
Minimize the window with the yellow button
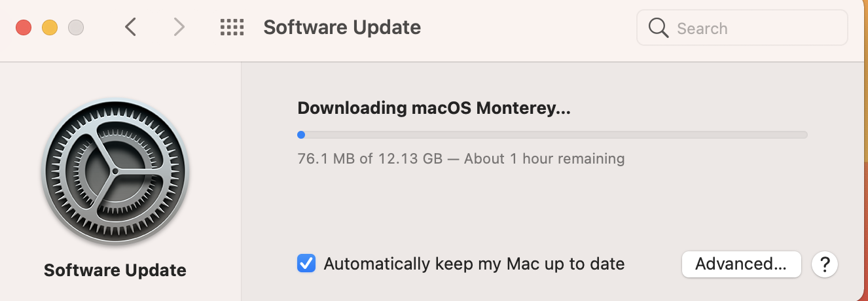click(x=50, y=27)
